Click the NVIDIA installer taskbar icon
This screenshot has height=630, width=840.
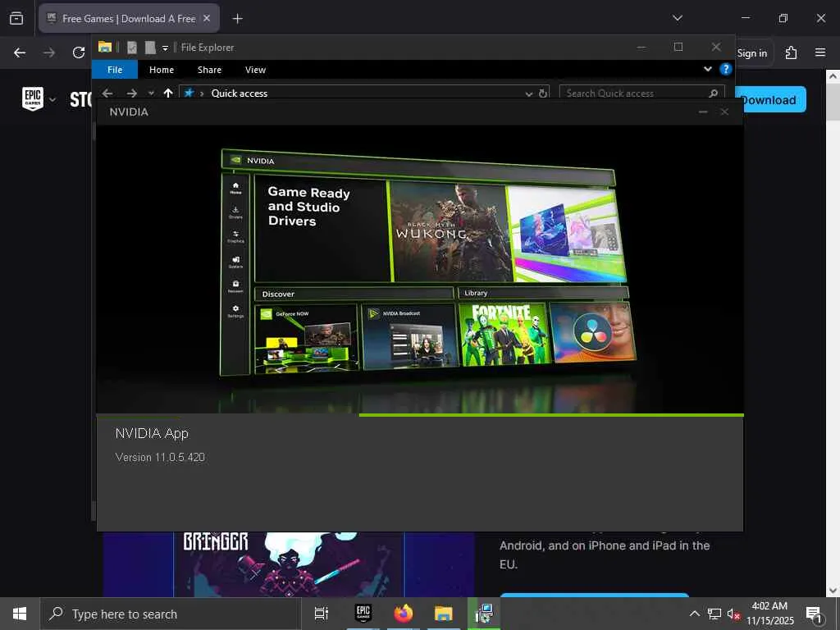click(x=484, y=614)
